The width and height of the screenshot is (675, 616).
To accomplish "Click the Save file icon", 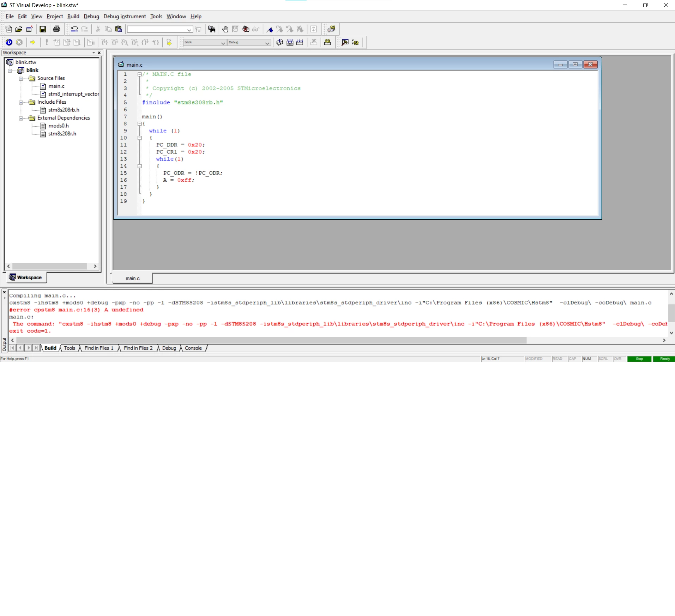I will [43, 29].
